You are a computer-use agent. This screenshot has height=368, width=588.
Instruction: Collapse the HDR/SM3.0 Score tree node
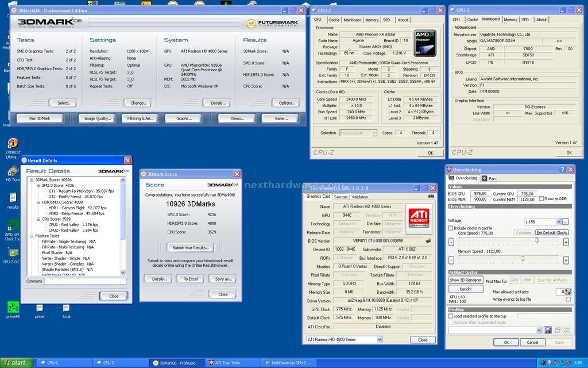point(38,202)
